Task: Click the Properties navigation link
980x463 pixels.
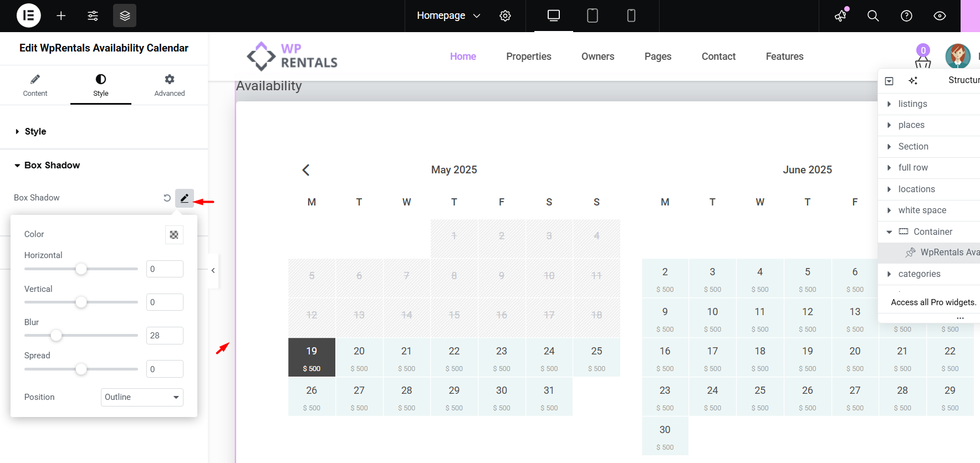Action: coord(528,56)
